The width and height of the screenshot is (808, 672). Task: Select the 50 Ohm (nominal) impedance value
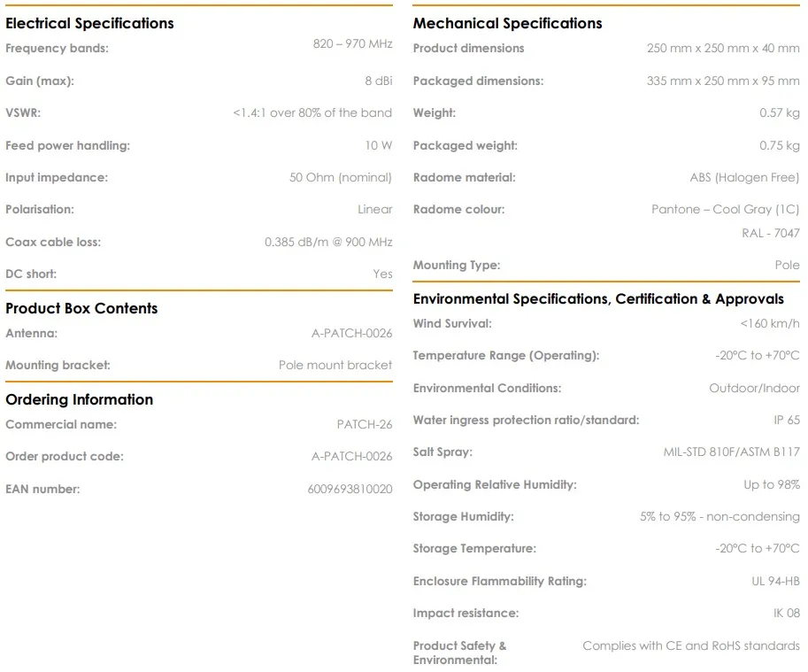[340, 178]
